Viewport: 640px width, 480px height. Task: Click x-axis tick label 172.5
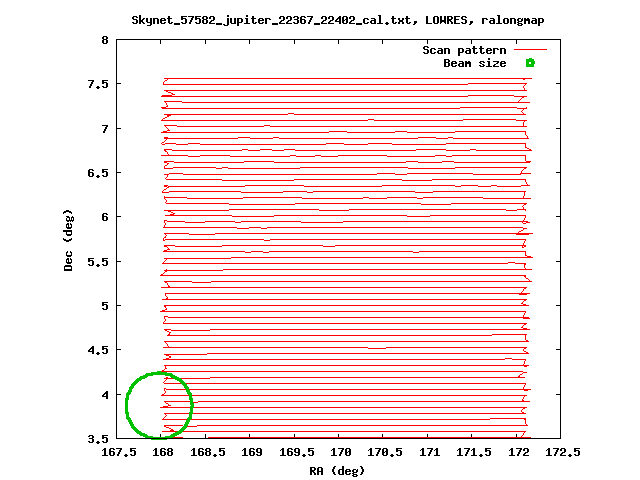tap(563, 452)
